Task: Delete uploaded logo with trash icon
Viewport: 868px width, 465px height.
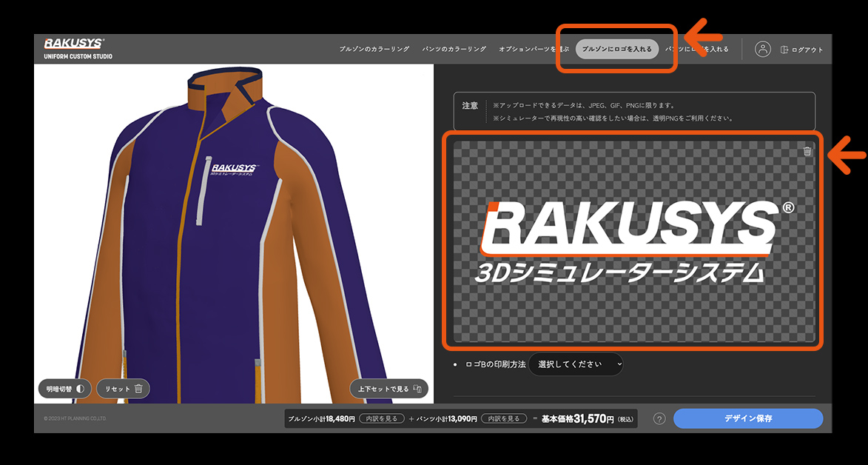Action: pyautogui.click(x=807, y=151)
